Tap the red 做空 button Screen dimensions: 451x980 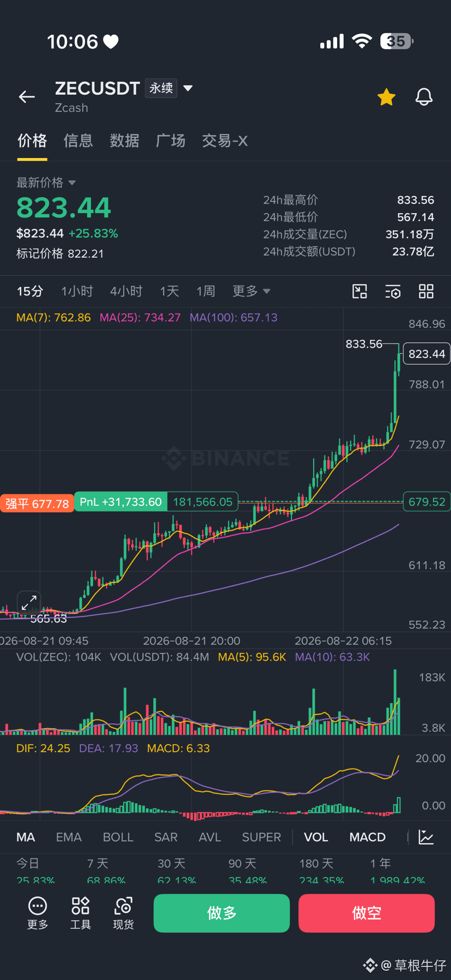(x=367, y=913)
